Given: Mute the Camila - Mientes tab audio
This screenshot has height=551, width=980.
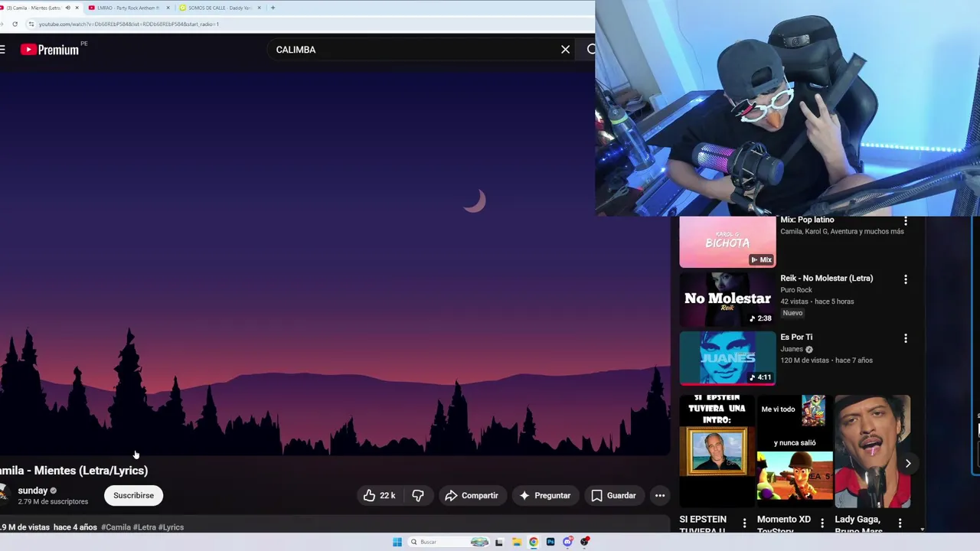Looking at the screenshot, I should [x=67, y=8].
